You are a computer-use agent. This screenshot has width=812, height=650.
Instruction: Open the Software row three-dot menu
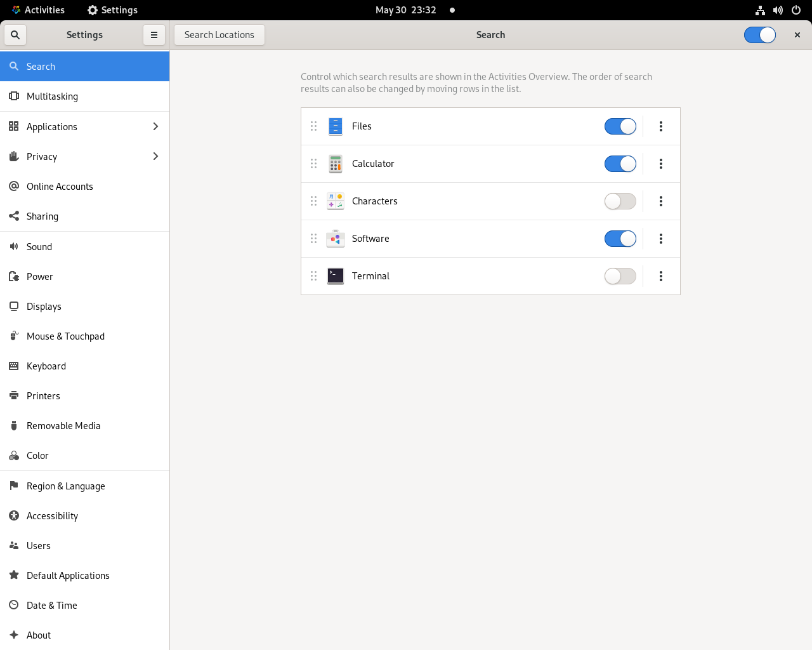tap(661, 239)
